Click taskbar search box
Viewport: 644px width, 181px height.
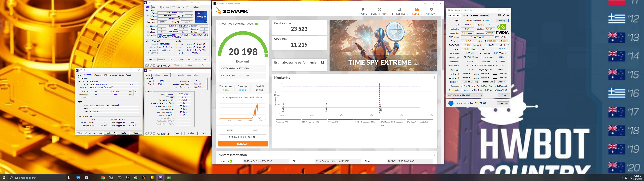click(37, 178)
